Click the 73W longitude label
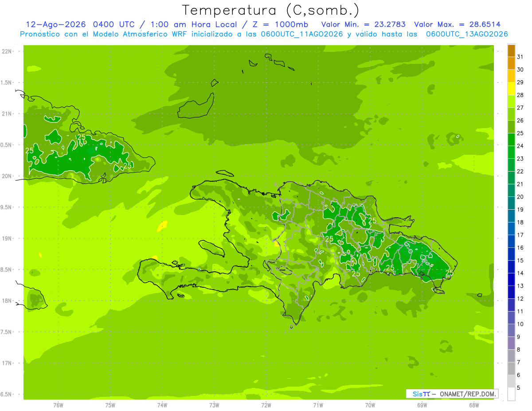Screen dimensions: 532x411 click(214, 405)
